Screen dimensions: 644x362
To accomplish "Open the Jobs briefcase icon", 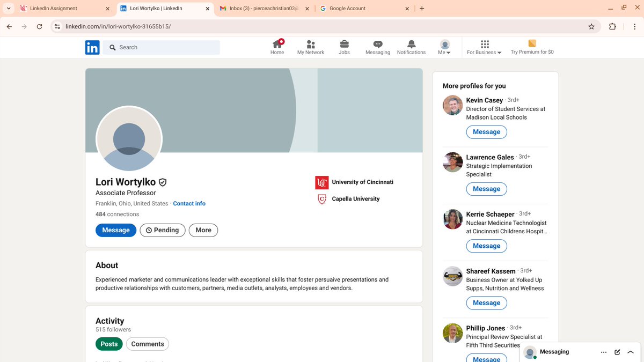I will [x=344, y=47].
